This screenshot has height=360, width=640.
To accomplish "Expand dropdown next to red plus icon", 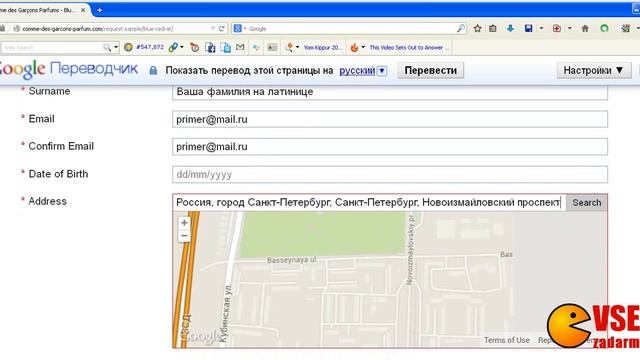I will pos(569,28).
